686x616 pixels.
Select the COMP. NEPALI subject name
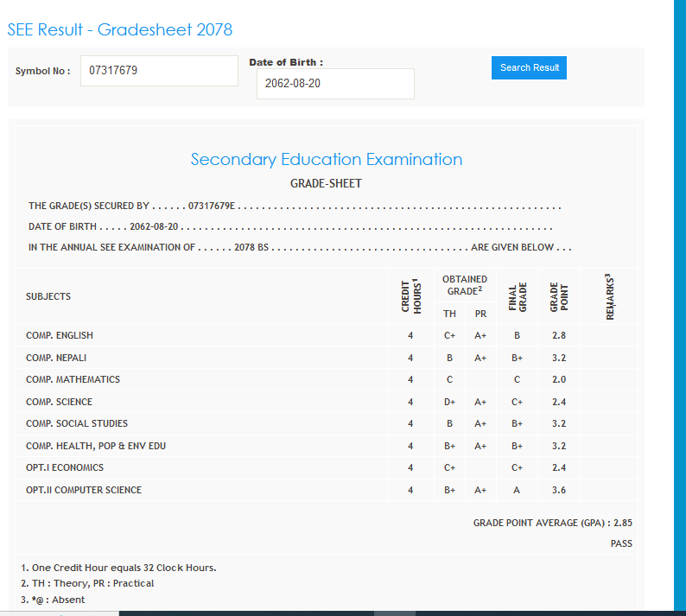coord(56,358)
